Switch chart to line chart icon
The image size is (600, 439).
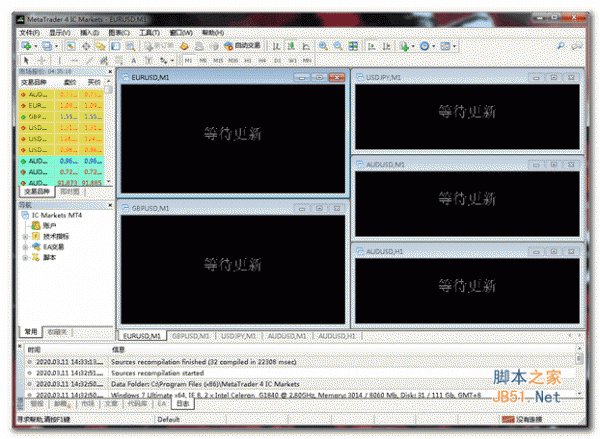[x=306, y=46]
